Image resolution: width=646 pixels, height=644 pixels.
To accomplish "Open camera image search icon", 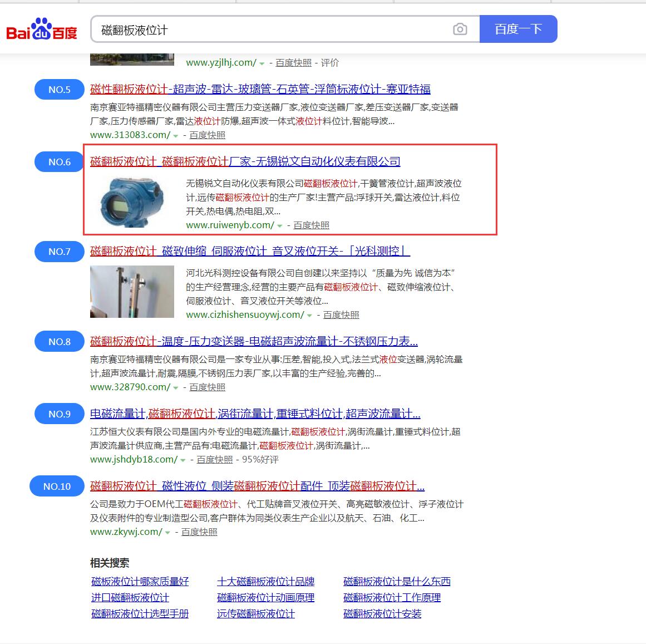I will (x=460, y=30).
